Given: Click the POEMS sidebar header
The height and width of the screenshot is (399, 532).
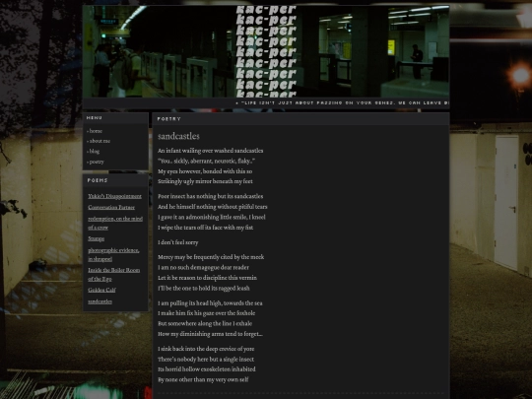Looking at the screenshot, I should click(x=98, y=180).
